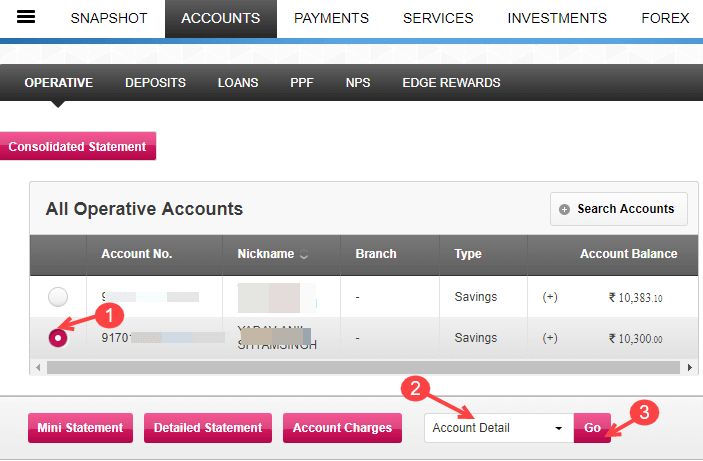Switch to the ACCOUNTS tab
This screenshot has height=461, width=703.
click(221, 18)
